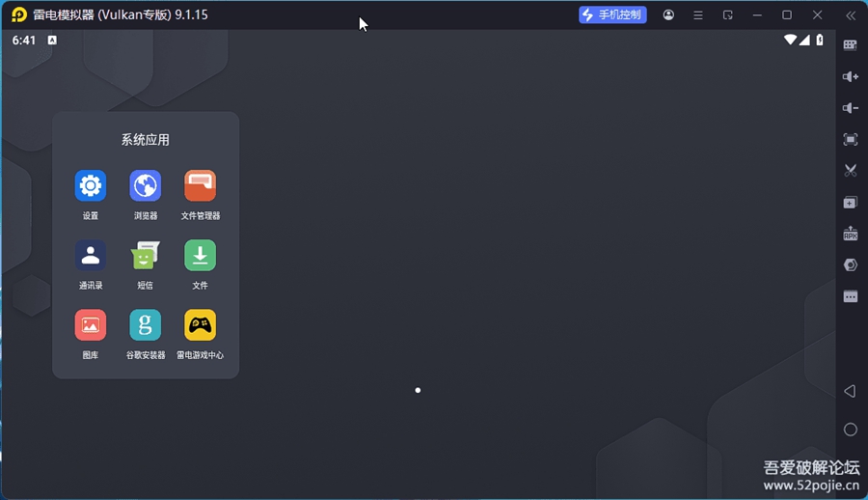
Task: Open the keyboard mapping tool in the sidebar
Action: tap(851, 45)
